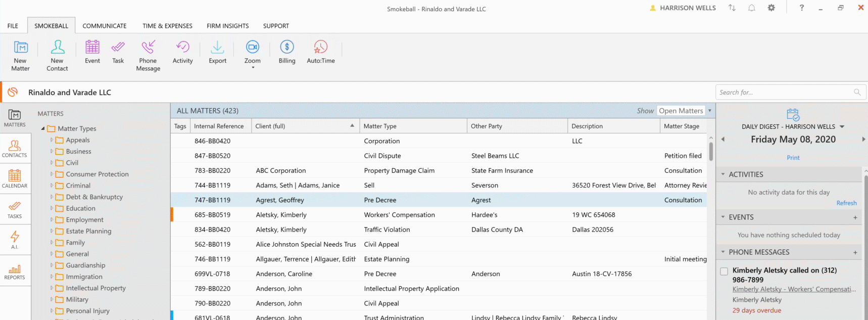Open Reports from the sidebar
This screenshot has width=868, height=320.
pyautogui.click(x=15, y=271)
